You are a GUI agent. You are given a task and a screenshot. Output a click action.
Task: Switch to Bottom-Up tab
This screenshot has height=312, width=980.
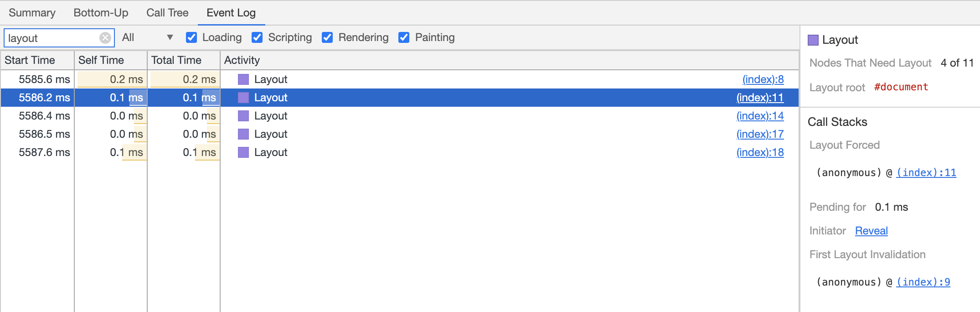[101, 13]
